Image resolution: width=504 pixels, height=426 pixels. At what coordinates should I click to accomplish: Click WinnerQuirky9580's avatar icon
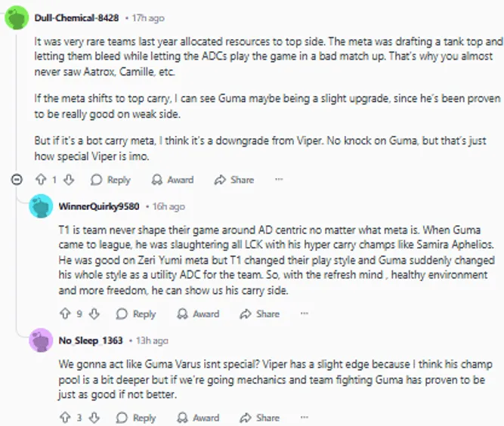click(41, 205)
